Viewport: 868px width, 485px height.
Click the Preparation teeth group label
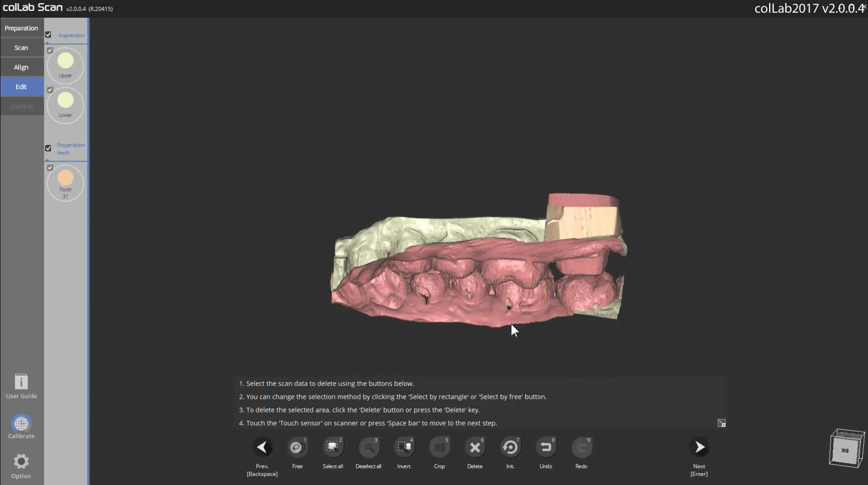tap(71, 149)
